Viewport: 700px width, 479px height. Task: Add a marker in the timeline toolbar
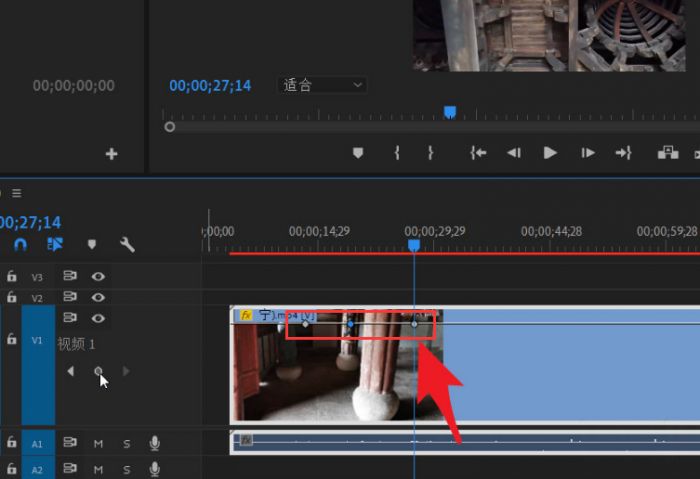point(92,244)
